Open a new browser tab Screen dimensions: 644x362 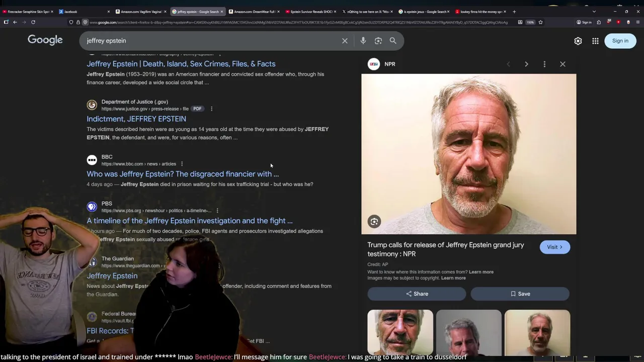[514, 12]
